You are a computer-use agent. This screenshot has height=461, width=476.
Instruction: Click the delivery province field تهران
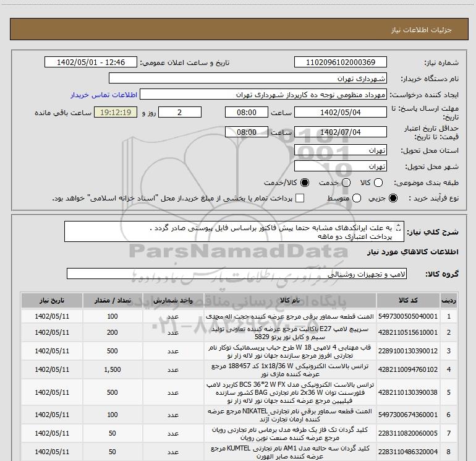pyautogui.click(x=340, y=150)
